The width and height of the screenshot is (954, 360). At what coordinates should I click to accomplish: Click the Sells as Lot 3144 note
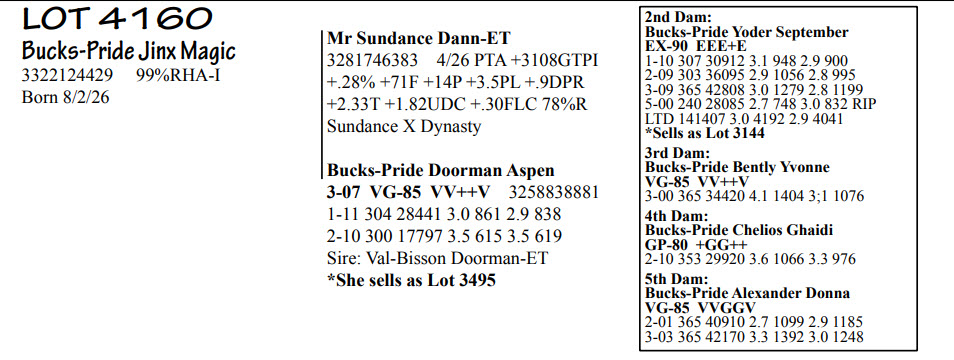(x=705, y=133)
